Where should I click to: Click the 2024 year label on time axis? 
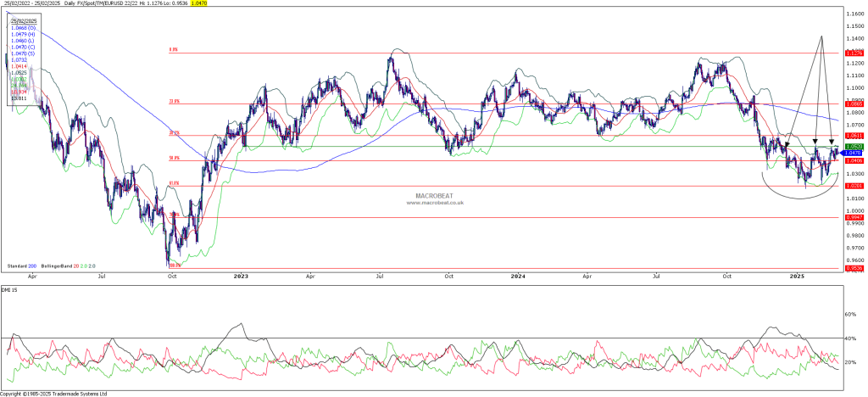tap(518, 277)
